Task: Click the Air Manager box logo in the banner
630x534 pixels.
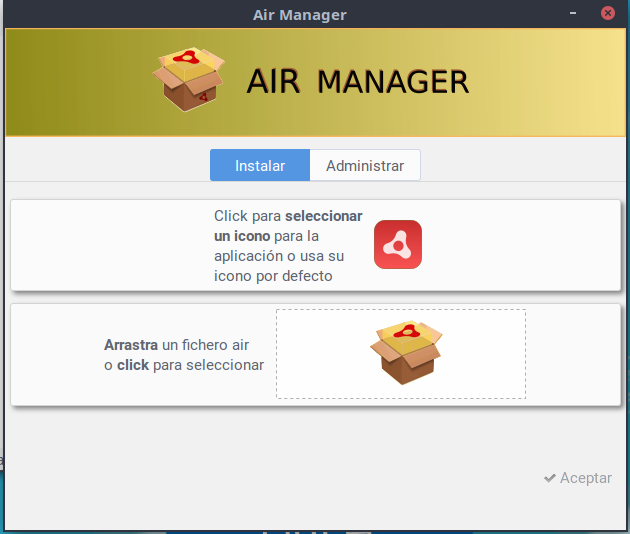Action: click(x=188, y=79)
